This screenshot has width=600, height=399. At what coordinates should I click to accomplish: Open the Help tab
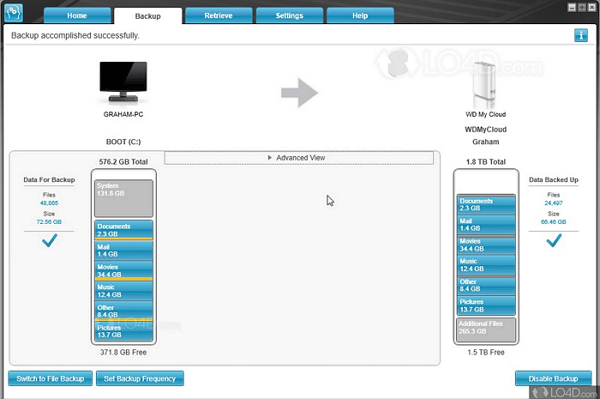click(360, 16)
